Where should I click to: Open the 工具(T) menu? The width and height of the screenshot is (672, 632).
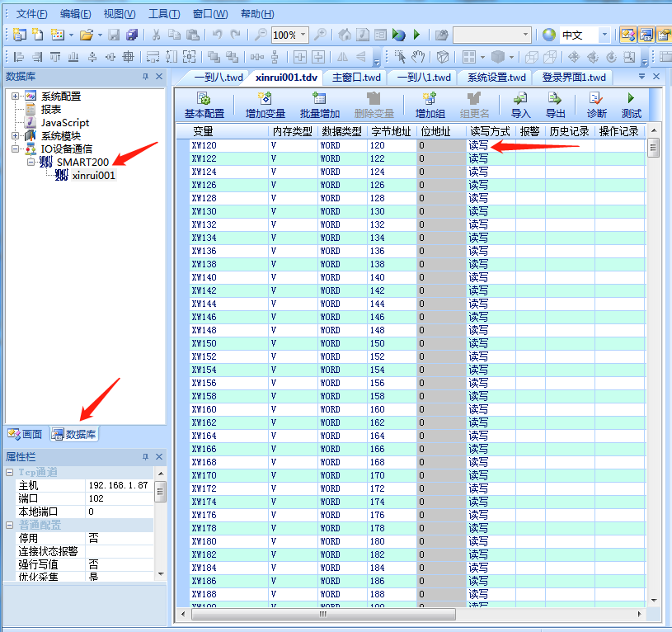[x=163, y=14]
